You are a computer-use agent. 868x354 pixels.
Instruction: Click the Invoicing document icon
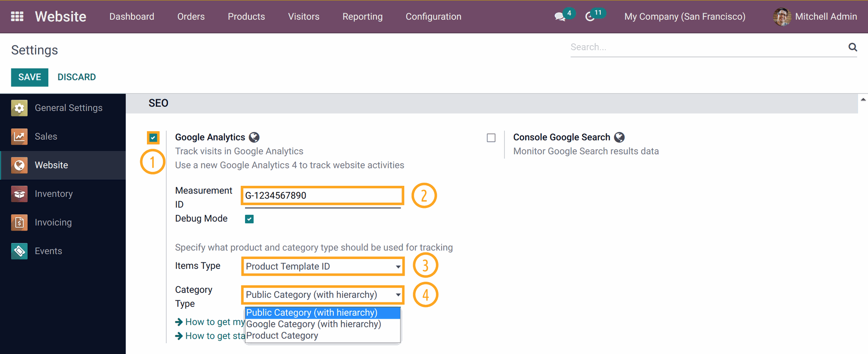coord(19,222)
